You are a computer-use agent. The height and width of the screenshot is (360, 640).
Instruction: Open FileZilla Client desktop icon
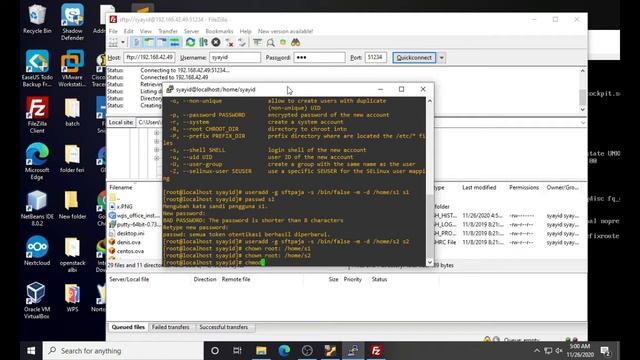(37, 115)
